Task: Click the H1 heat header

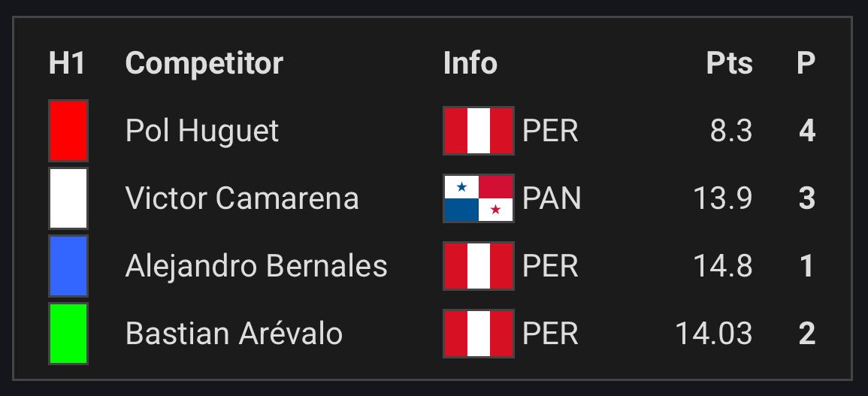Action: [x=67, y=63]
